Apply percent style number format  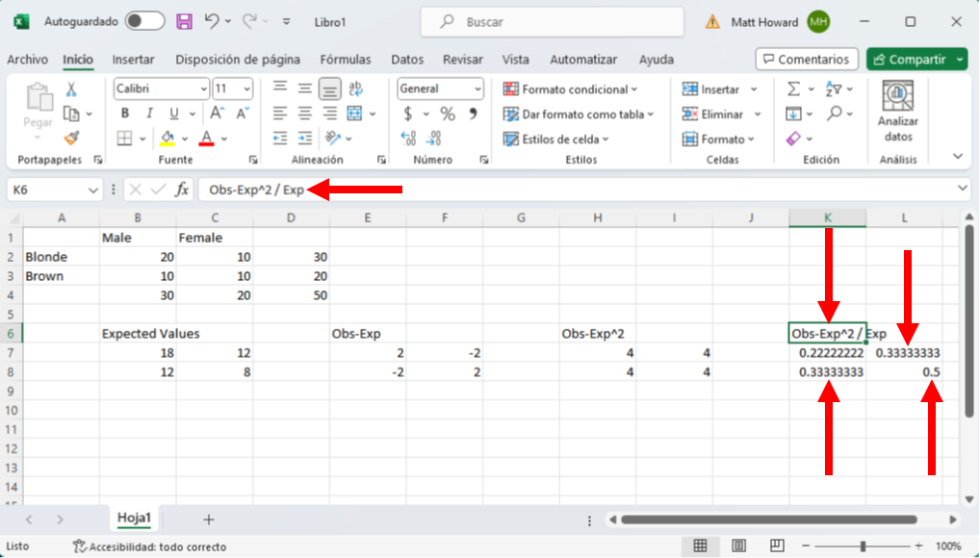click(448, 114)
